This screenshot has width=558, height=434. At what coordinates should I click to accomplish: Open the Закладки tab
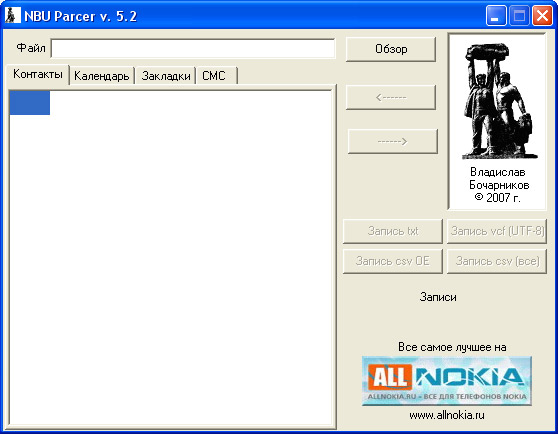pyautogui.click(x=166, y=76)
